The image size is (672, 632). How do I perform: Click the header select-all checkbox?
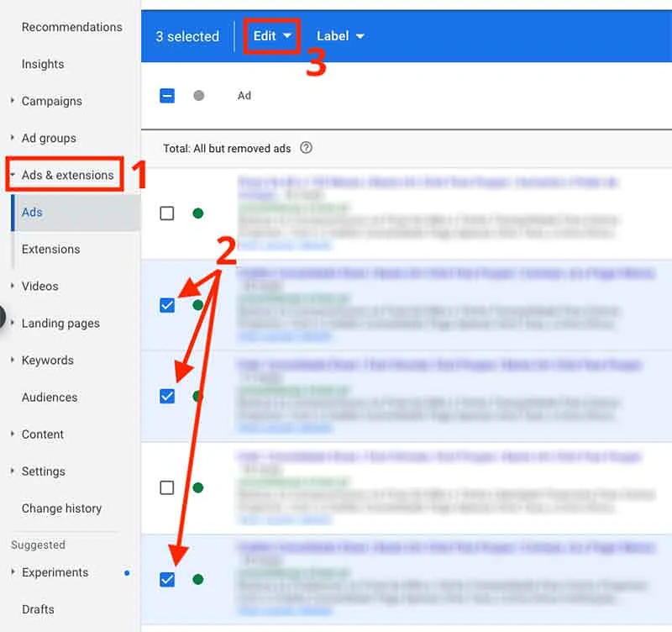click(x=167, y=95)
